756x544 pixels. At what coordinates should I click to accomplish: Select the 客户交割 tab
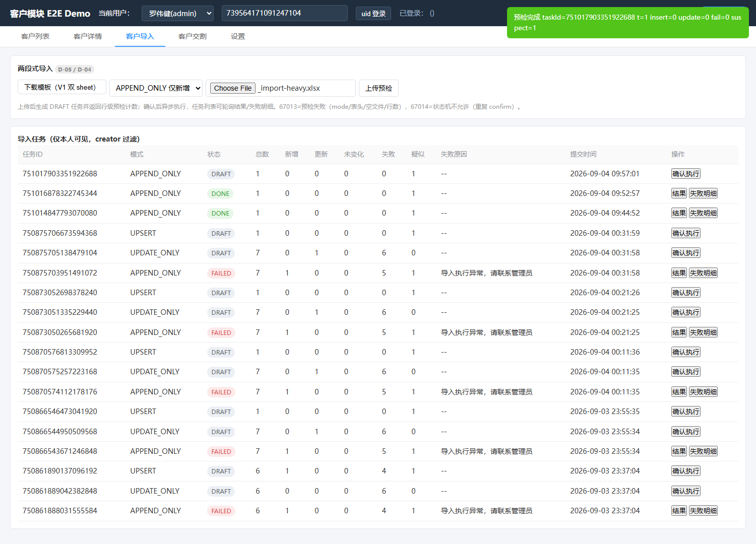coord(193,36)
